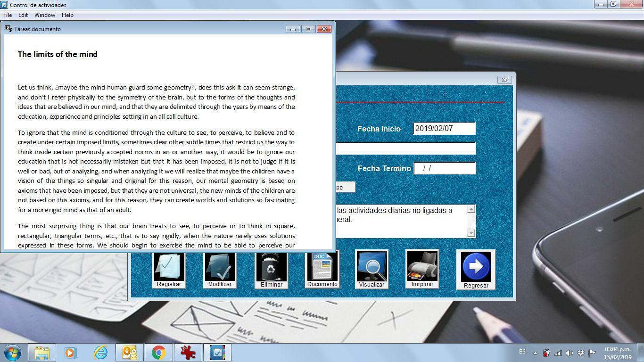The image size is (644, 362).
Task: Click the heading 'The limits of the mind'
Action: tap(58, 54)
